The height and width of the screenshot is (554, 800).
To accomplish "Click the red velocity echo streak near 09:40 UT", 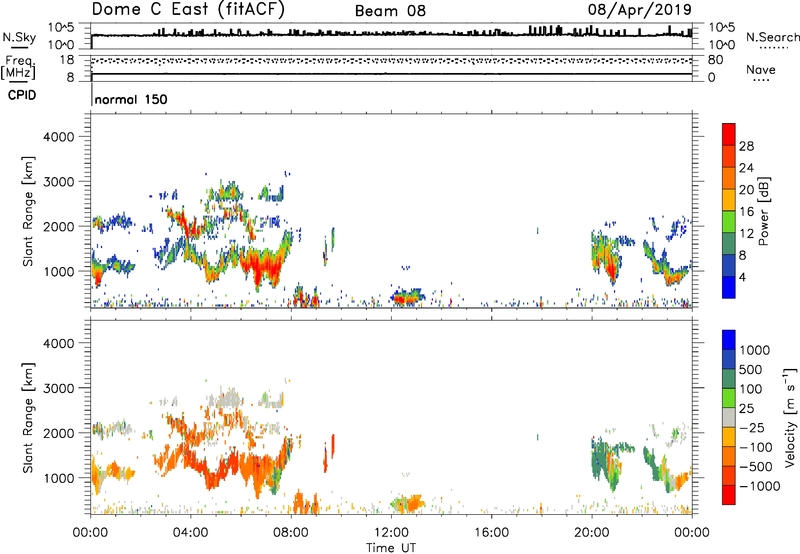I will click(333, 446).
